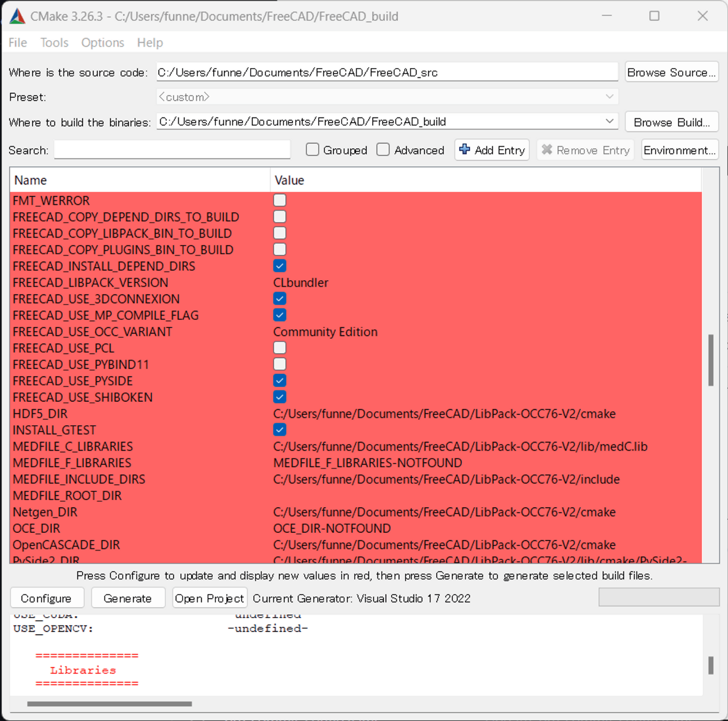The height and width of the screenshot is (721, 728).
Task: Click the red Libraries heading in log
Action: 83,670
